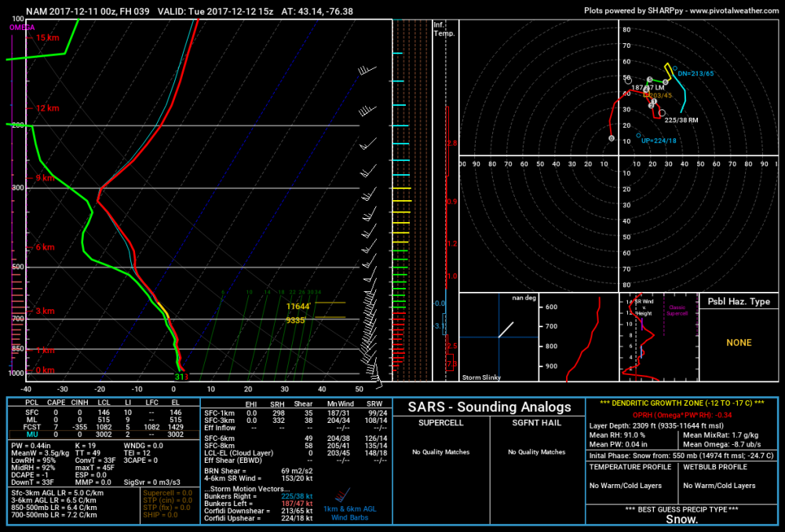Click the SR Wind v. Height inset plot
The height and width of the screenshot is (532, 785).
(x=659, y=337)
